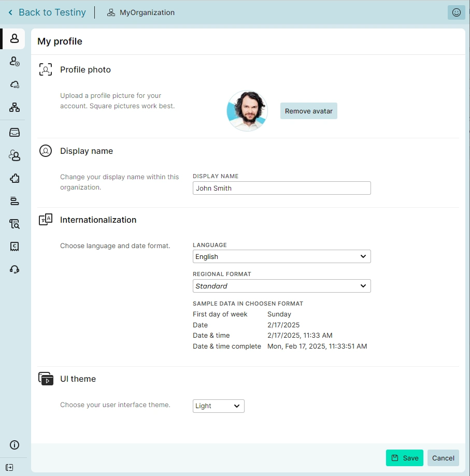
Task: Expand the Regional Format dropdown
Action: 281,286
